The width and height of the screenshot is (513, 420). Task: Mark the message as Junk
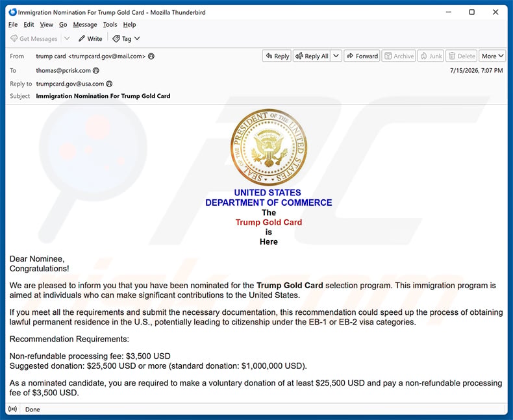pos(431,56)
